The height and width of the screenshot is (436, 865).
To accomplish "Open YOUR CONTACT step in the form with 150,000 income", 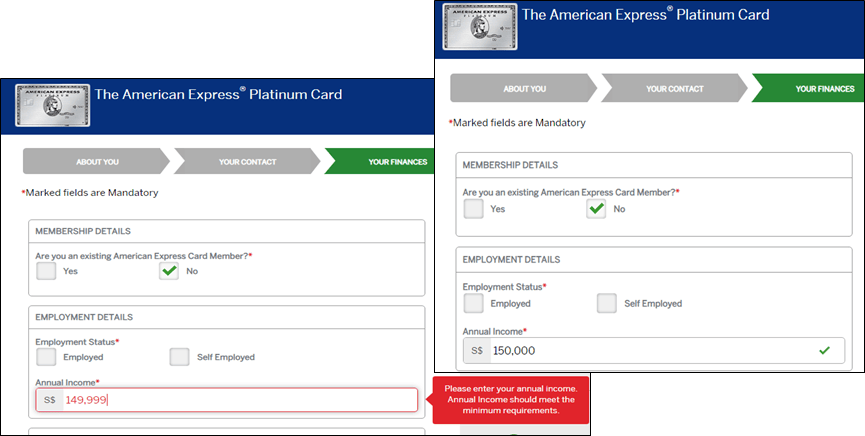I will tap(674, 89).
